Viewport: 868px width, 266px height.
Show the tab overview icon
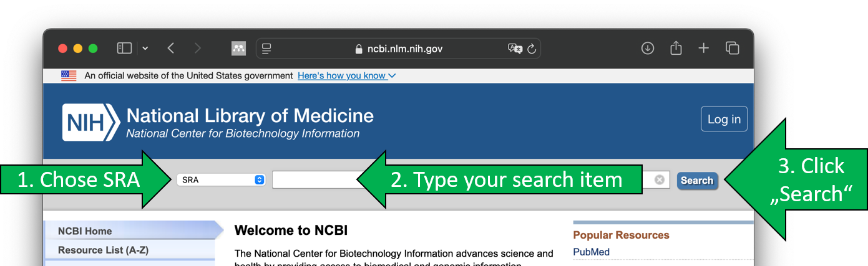click(x=732, y=48)
